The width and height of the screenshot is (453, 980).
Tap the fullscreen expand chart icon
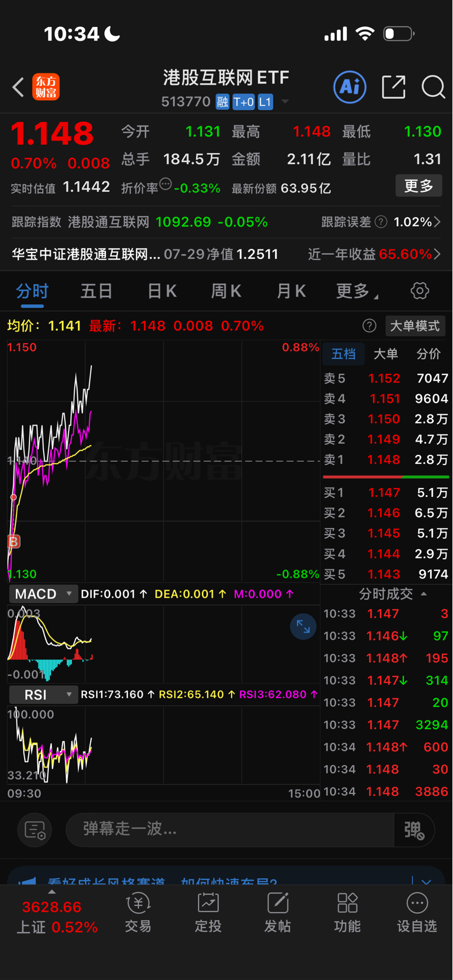(303, 627)
